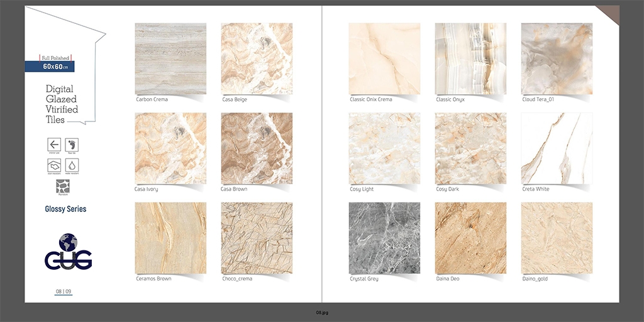Click the folded page corner
The width and height of the screenshot is (644, 322).
click(609, 14)
